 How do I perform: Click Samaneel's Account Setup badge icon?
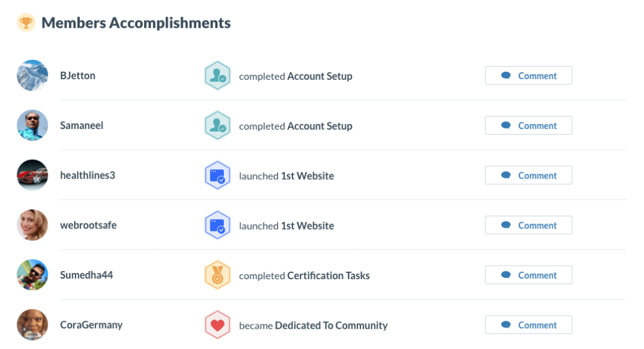click(x=218, y=126)
